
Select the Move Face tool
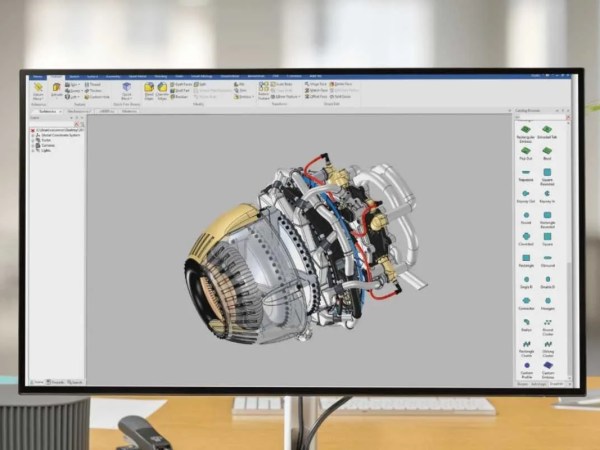(x=316, y=84)
